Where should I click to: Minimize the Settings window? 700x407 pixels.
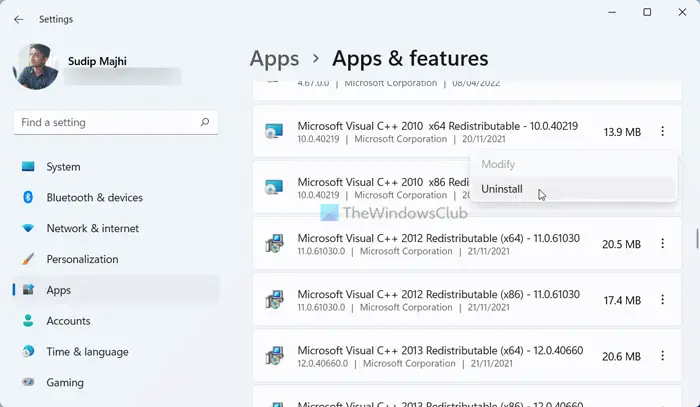pos(612,12)
